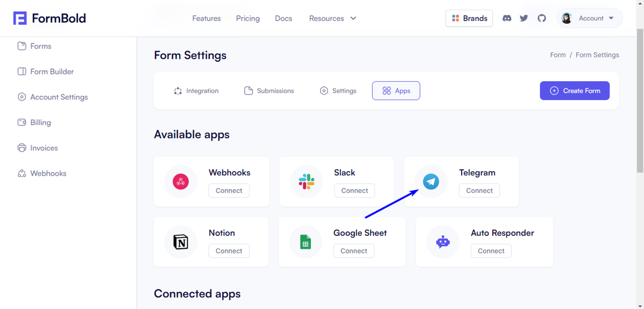The height and width of the screenshot is (309, 644).
Task: Click the Google Sheet app icon
Action: click(305, 242)
